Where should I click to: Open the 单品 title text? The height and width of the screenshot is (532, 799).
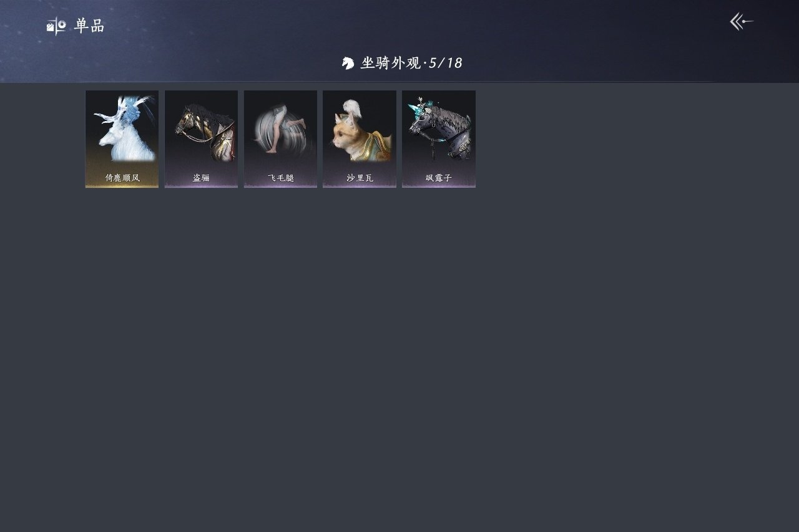89,26
